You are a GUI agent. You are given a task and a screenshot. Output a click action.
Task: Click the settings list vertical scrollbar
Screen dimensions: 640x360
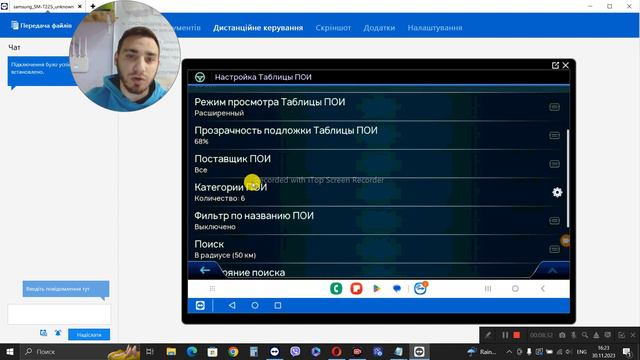coord(567,178)
